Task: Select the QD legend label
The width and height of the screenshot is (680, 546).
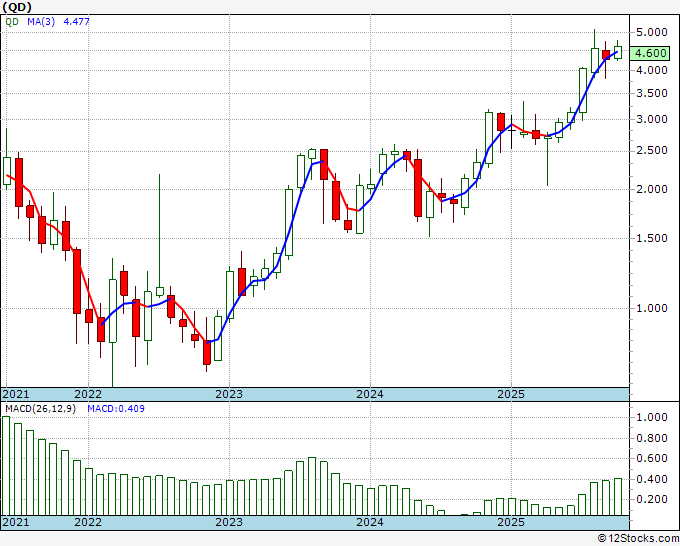Action: coord(12,21)
